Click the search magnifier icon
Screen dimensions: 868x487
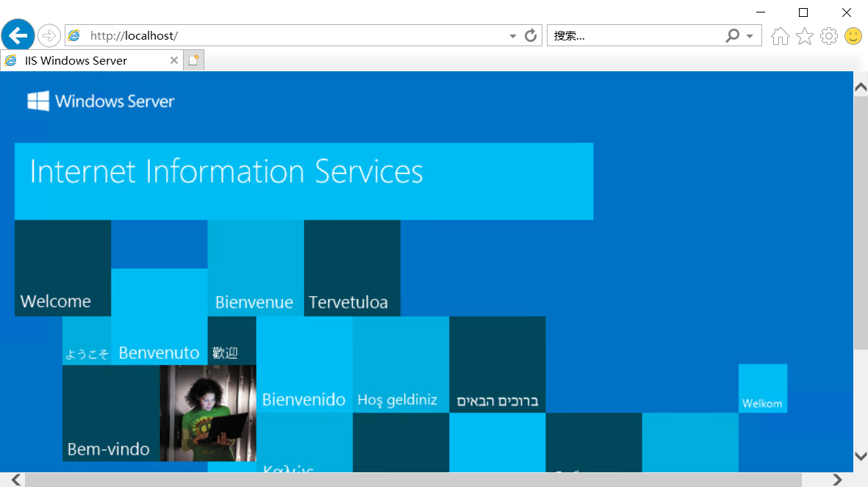(x=732, y=35)
